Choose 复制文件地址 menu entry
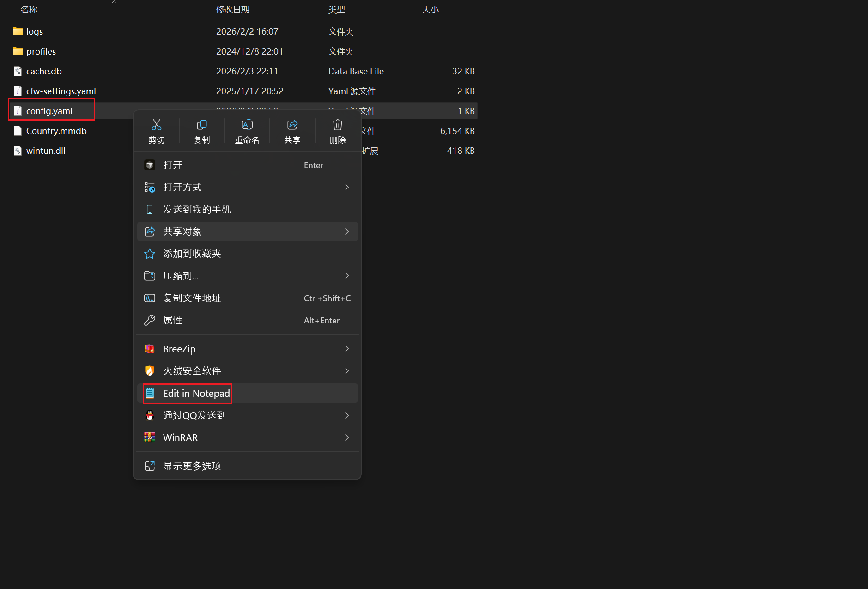Image resolution: width=868 pixels, height=589 pixels. pyautogui.click(x=192, y=298)
